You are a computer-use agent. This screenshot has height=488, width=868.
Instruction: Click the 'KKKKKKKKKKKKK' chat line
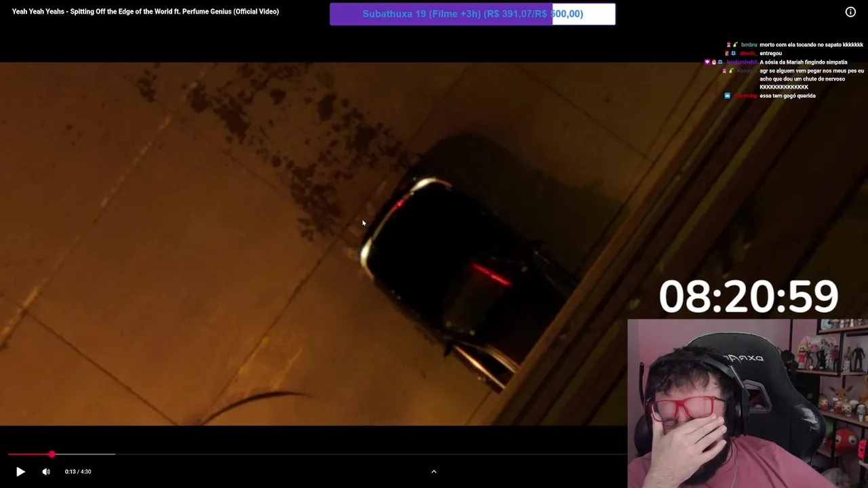784,87
